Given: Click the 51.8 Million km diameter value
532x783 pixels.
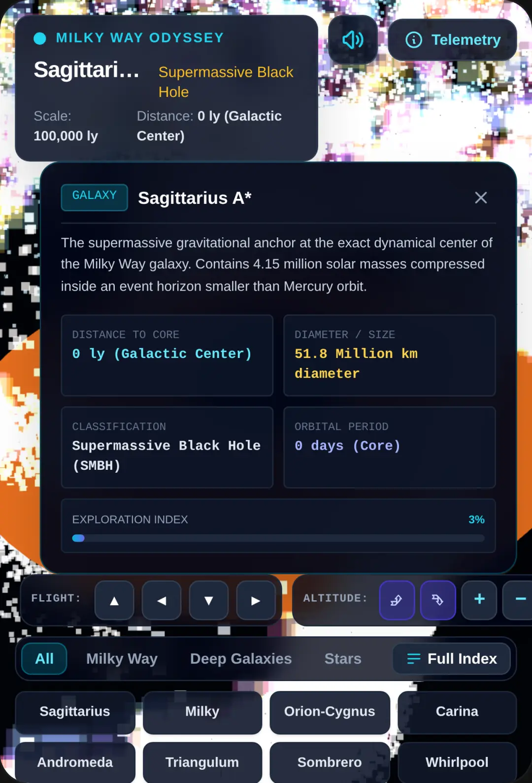Looking at the screenshot, I should pyautogui.click(x=356, y=363).
